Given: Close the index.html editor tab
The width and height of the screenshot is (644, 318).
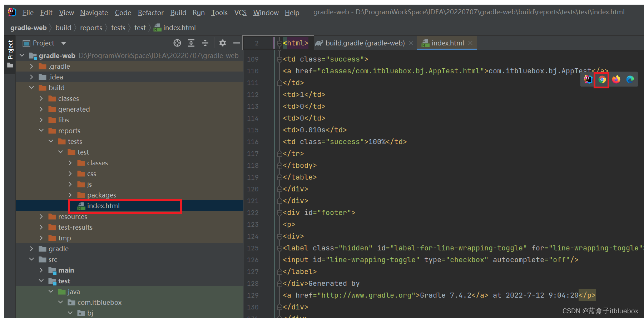Looking at the screenshot, I should tap(470, 43).
